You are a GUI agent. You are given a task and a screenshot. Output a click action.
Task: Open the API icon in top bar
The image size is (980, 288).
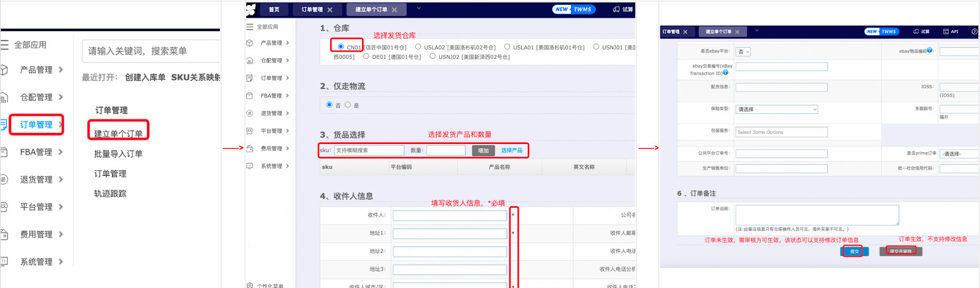[x=951, y=31]
